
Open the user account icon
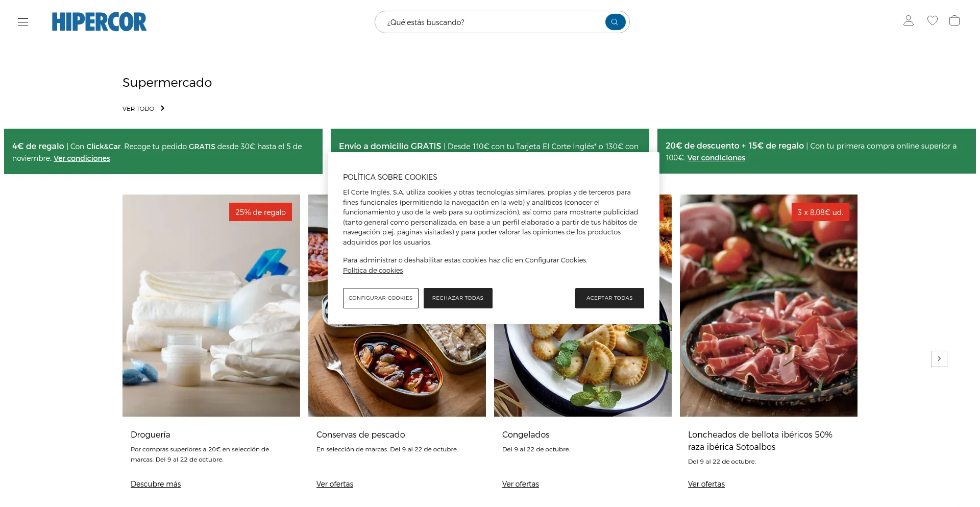click(908, 20)
